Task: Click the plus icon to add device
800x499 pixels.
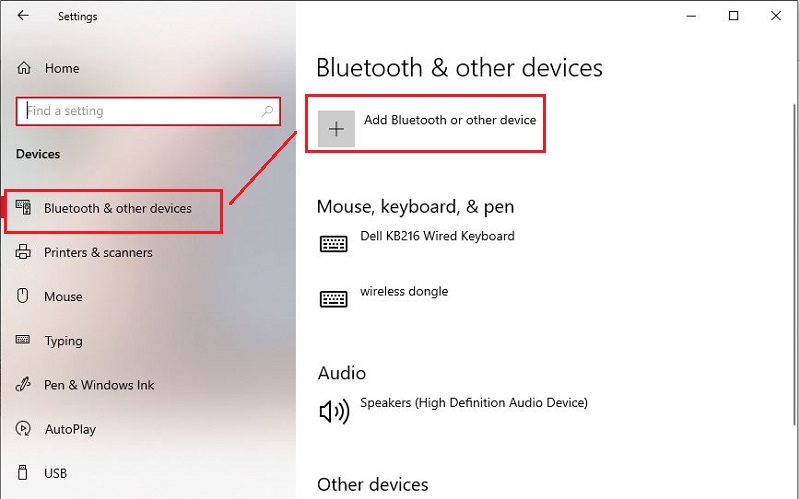Action: (x=336, y=129)
